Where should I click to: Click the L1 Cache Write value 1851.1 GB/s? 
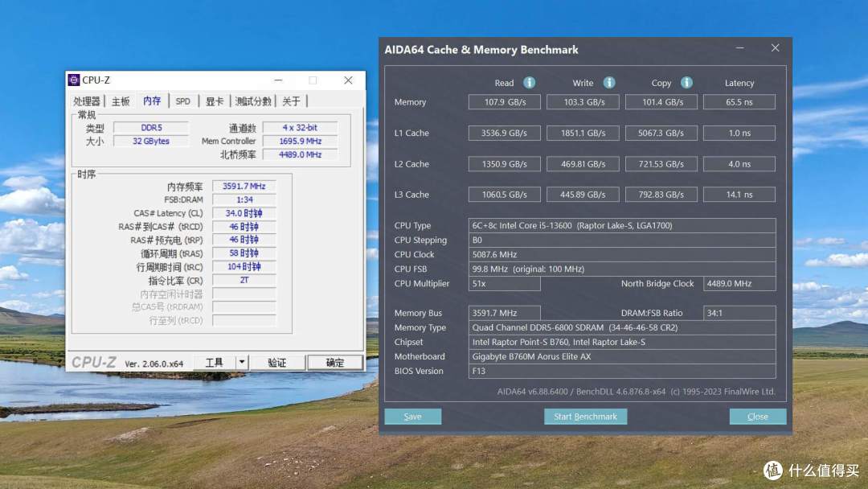point(583,133)
